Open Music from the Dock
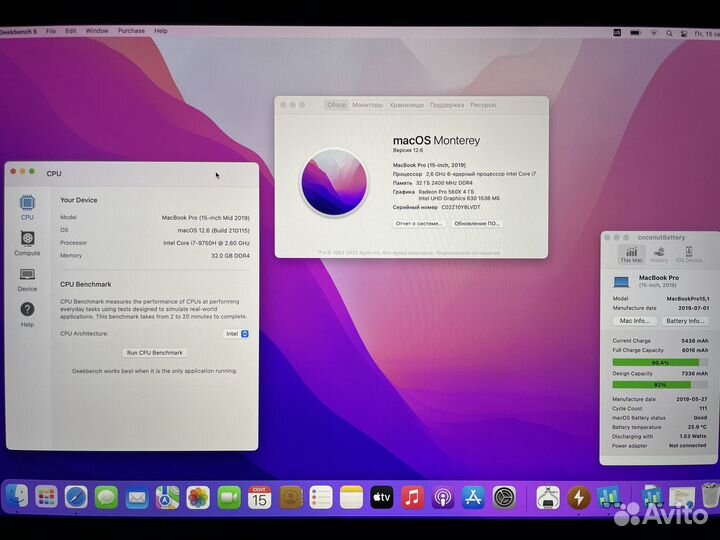Image resolution: width=720 pixels, height=540 pixels. 412,497
